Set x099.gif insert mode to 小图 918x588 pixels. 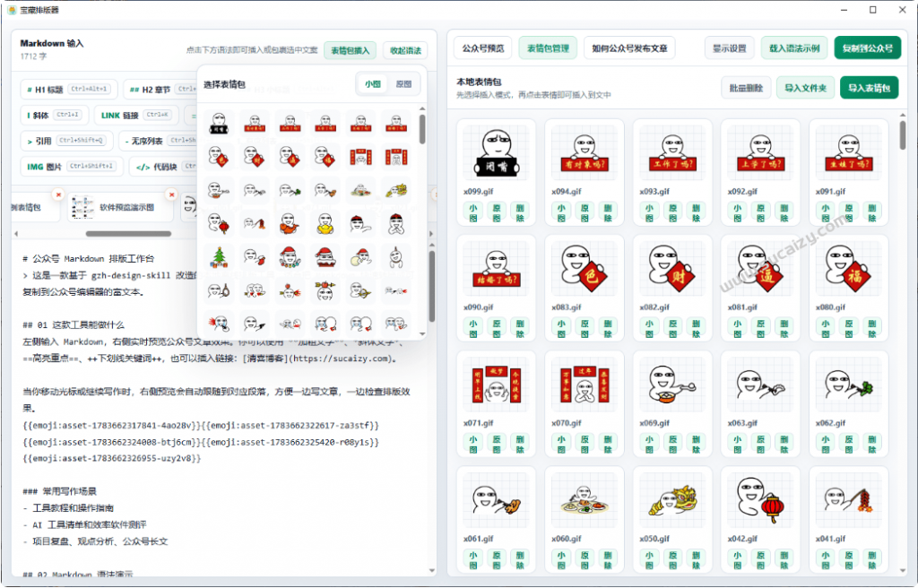(x=473, y=212)
